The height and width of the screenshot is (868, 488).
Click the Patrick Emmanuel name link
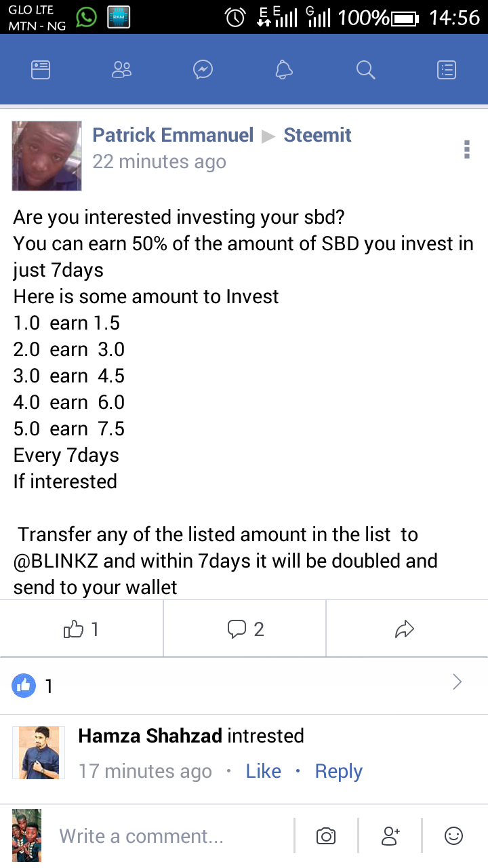click(173, 135)
